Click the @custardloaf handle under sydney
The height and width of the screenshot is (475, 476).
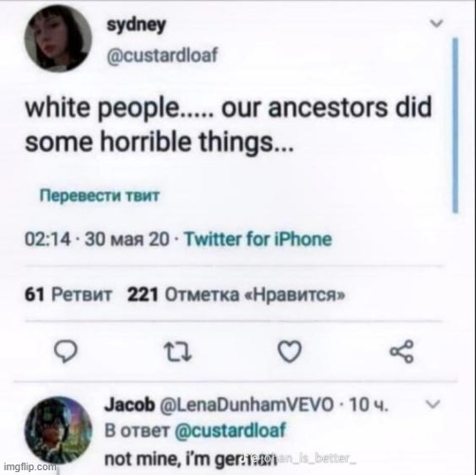[162, 56]
